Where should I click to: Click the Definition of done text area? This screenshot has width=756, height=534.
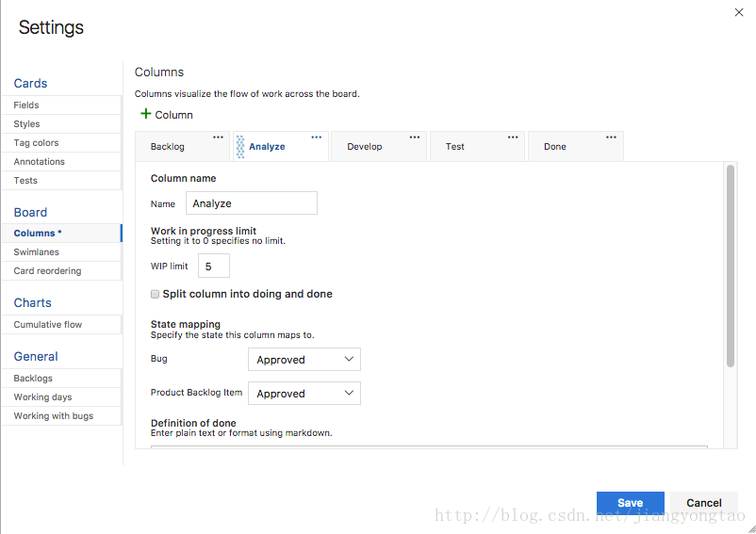click(x=429, y=447)
